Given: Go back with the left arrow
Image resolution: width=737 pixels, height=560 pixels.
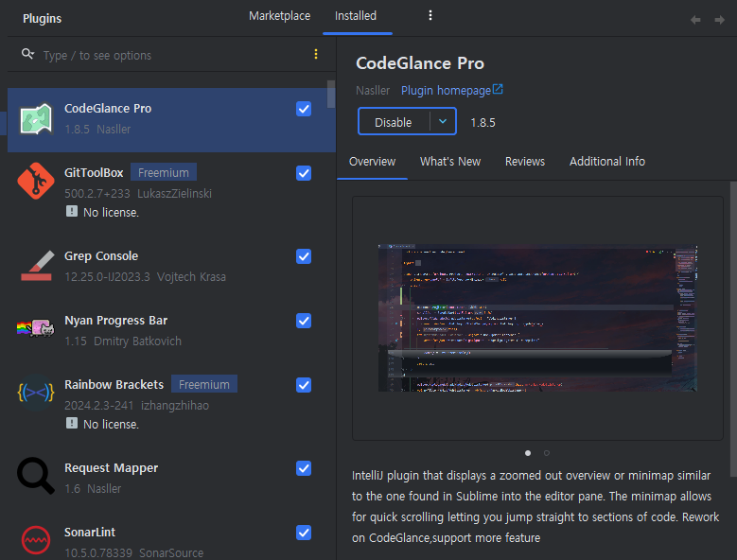Looking at the screenshot, I should (x=695, y=20).
